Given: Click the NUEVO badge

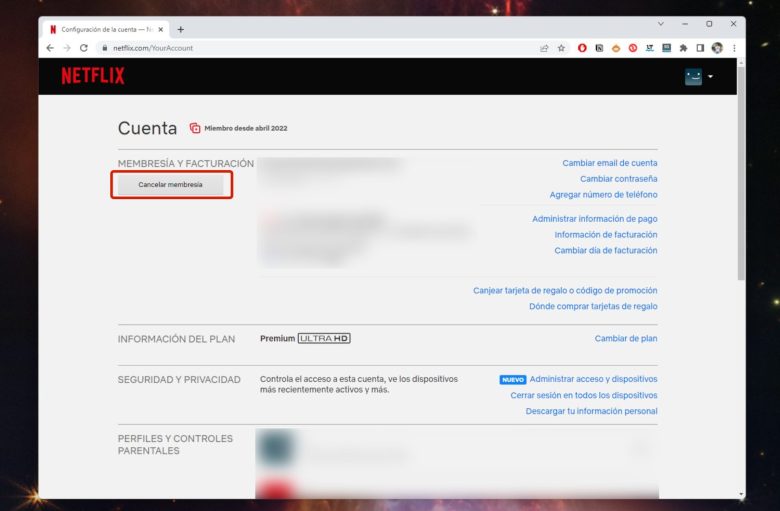Looking at the screenshot, I should point(513,380).
